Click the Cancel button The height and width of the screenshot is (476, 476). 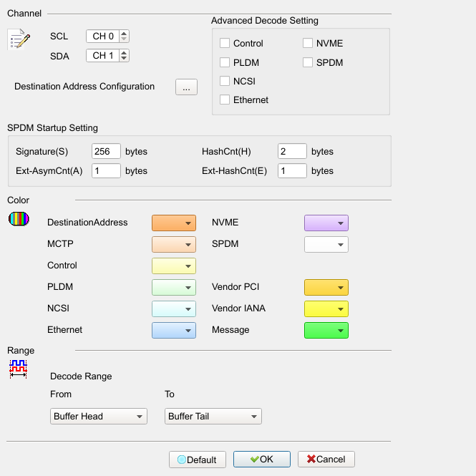click(326, 459)
